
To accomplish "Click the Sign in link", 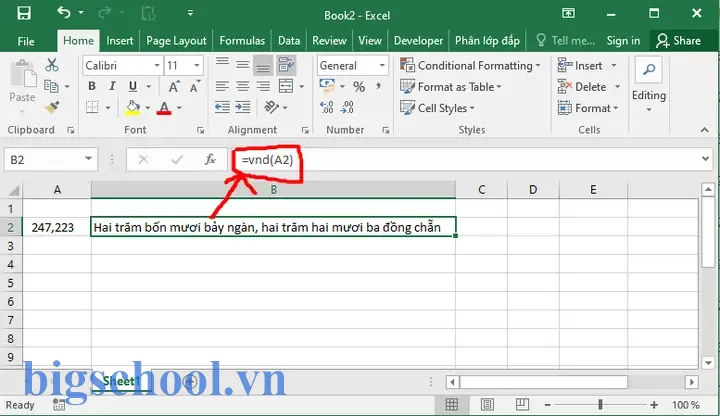I will 623,41.
